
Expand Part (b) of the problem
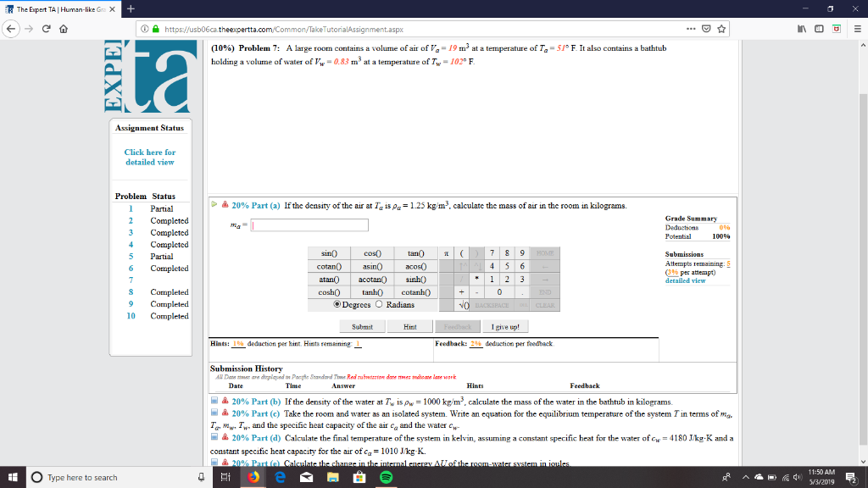click(x=215, y=402)
